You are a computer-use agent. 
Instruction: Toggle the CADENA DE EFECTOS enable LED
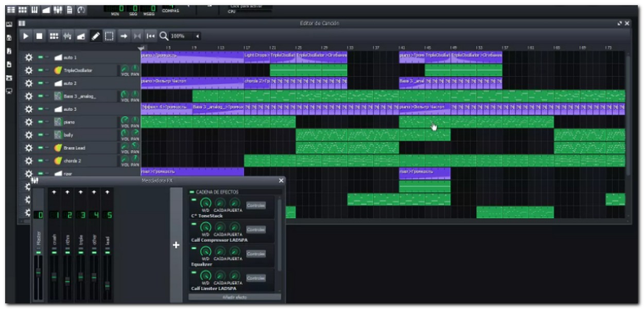point(192,192)
